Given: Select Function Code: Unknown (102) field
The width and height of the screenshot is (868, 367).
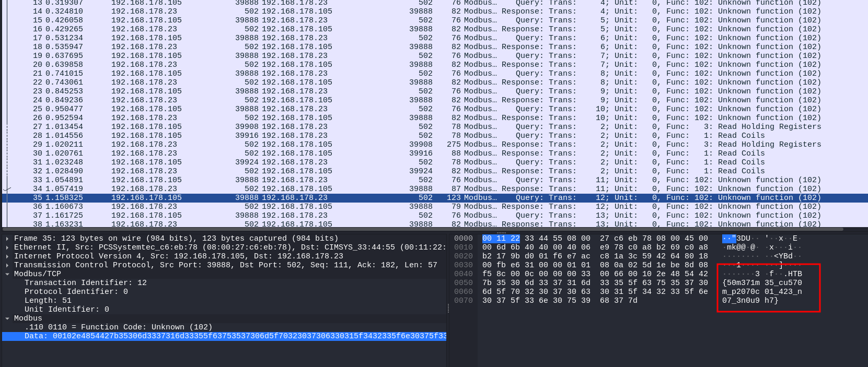Looking at the screenshot, I should click(x=119, y=327).
